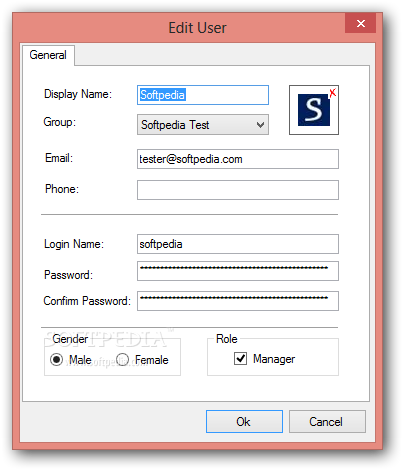Toggle the Manager role checkbox
This screenshot has width=403, height=470.
(240, 359)
